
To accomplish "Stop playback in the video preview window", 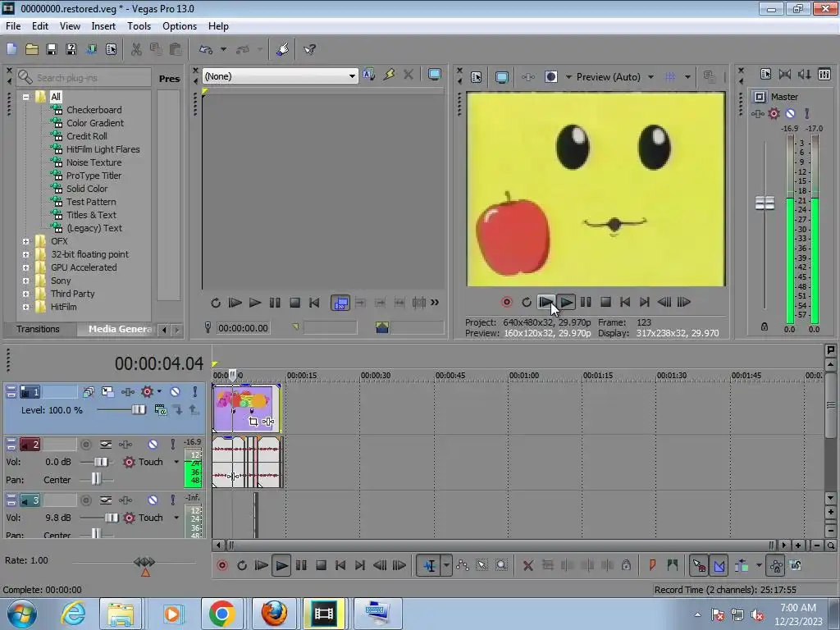I will pos(605,302).
